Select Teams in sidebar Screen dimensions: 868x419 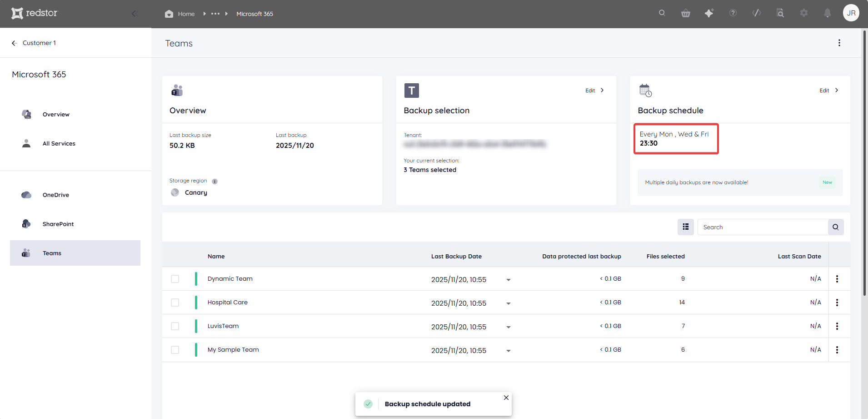pyautogui.click(x=75, y=253)
